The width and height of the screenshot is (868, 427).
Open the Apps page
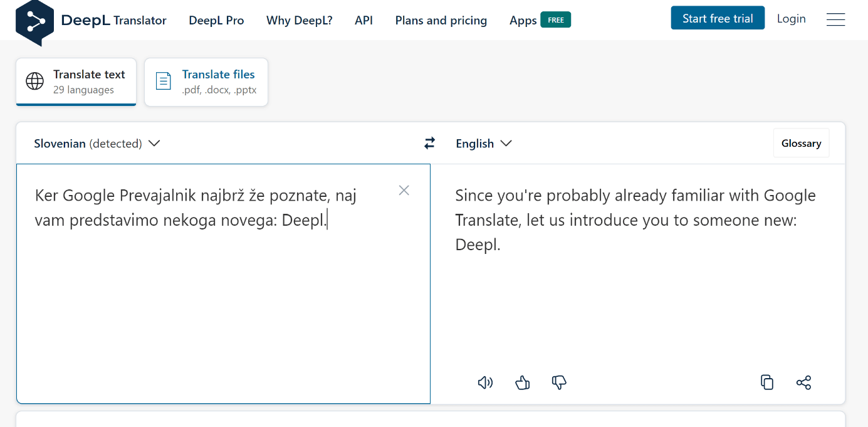523,21
